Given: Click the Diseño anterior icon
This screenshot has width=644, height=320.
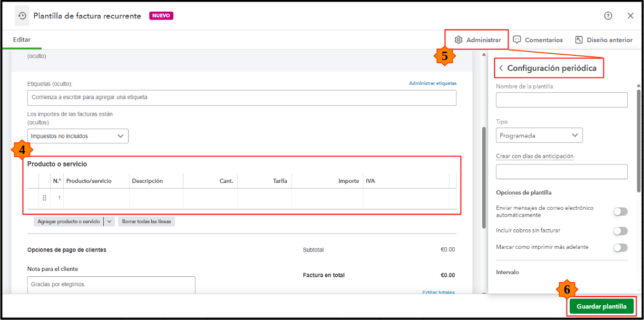Looking at the screenshot, I should (579, 40).
